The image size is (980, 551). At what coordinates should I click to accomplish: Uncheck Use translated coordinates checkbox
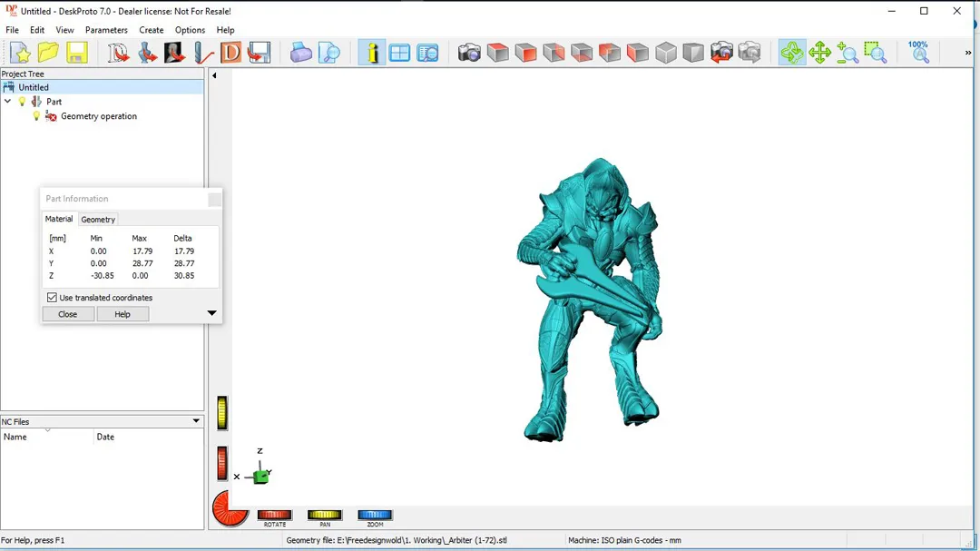click(52, 298)
